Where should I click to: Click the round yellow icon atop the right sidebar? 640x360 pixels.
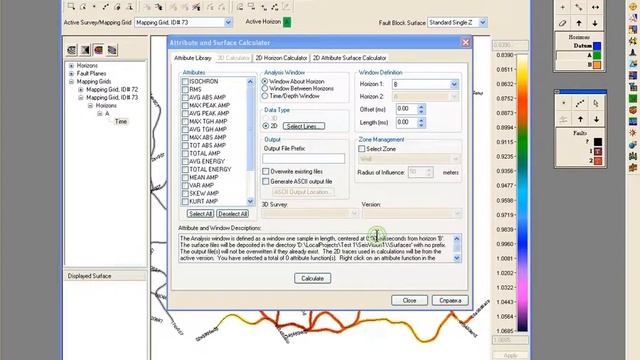click(633, 7)
